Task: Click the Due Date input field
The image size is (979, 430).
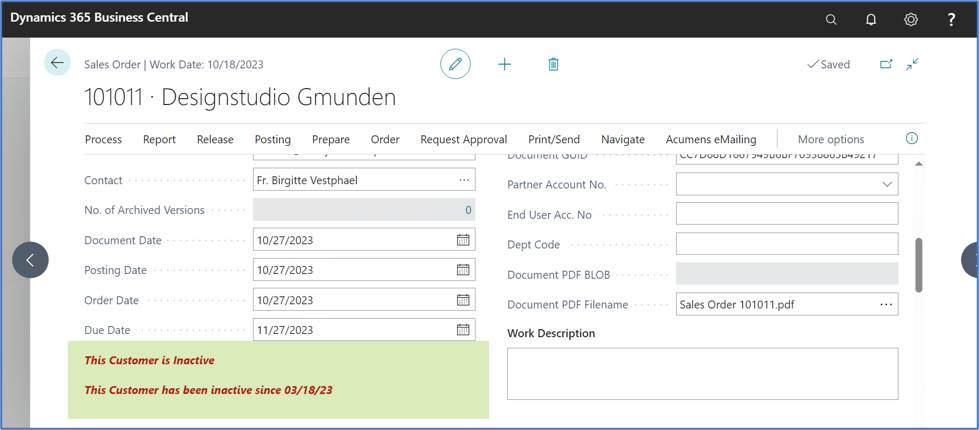Action: pos(364,330)
